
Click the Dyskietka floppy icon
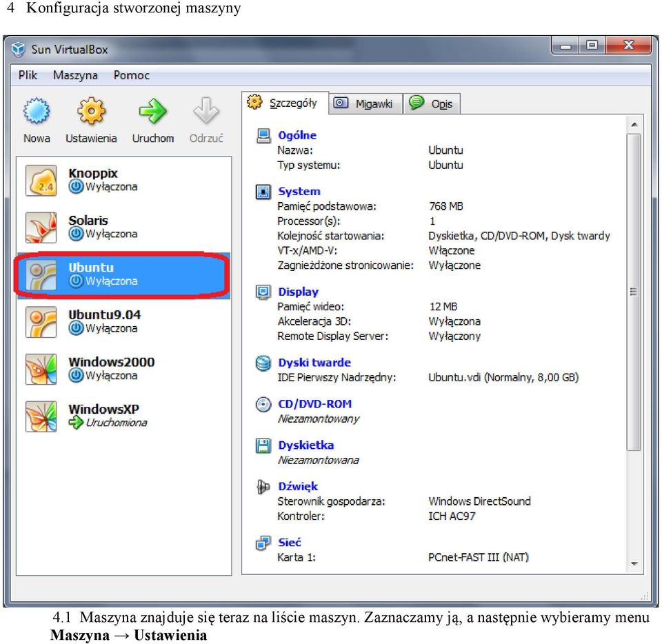263,445
